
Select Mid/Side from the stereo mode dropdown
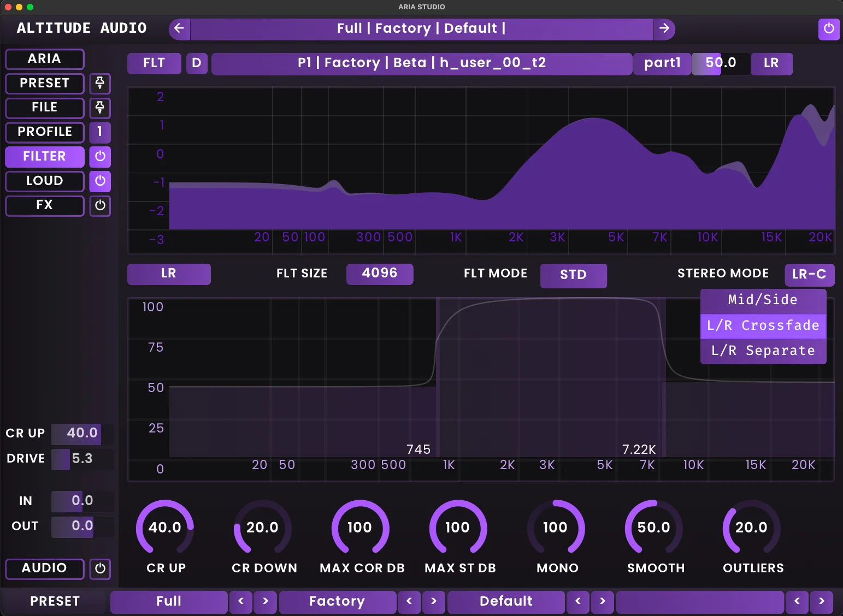762,300
